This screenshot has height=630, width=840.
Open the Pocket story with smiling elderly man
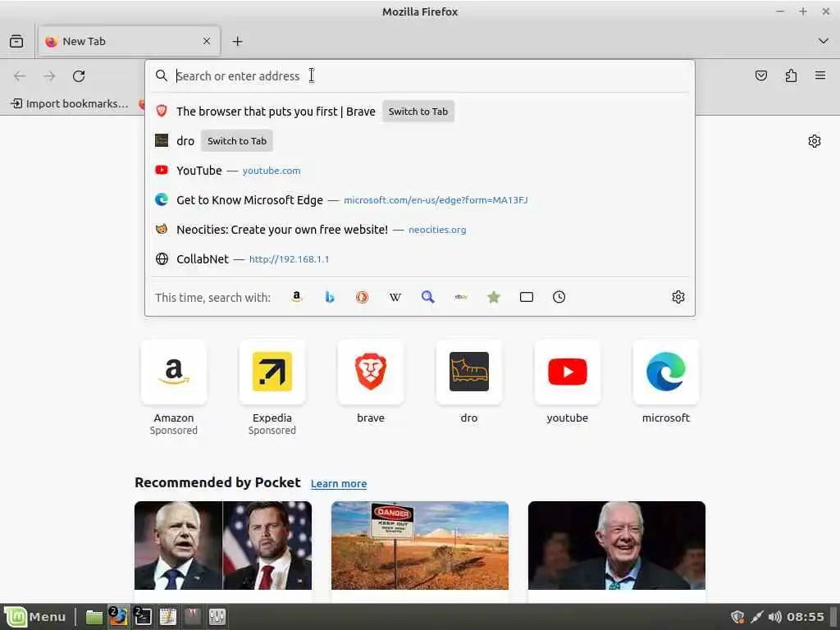(x=617, y=546)
